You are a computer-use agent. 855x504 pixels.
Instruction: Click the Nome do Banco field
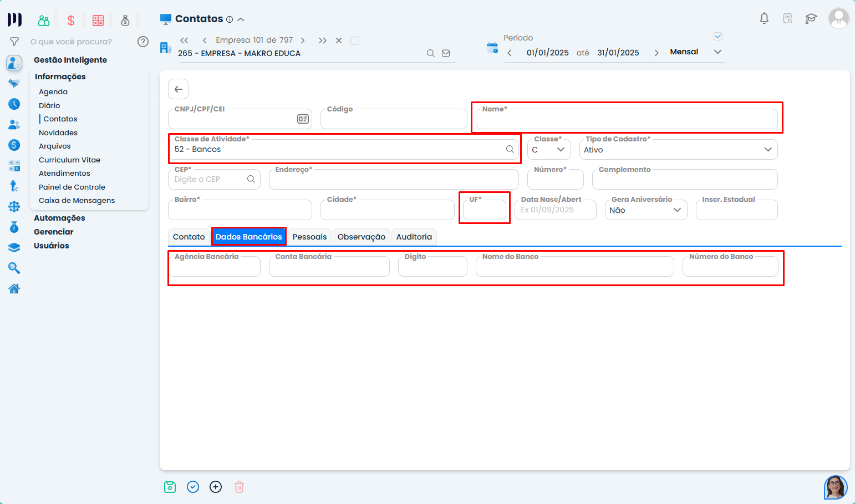point(574,267)
